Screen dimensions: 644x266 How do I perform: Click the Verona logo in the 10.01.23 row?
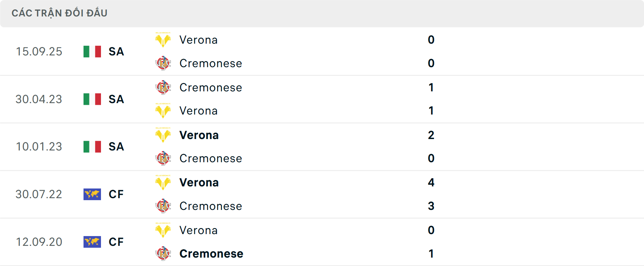(x=163, y=135)
